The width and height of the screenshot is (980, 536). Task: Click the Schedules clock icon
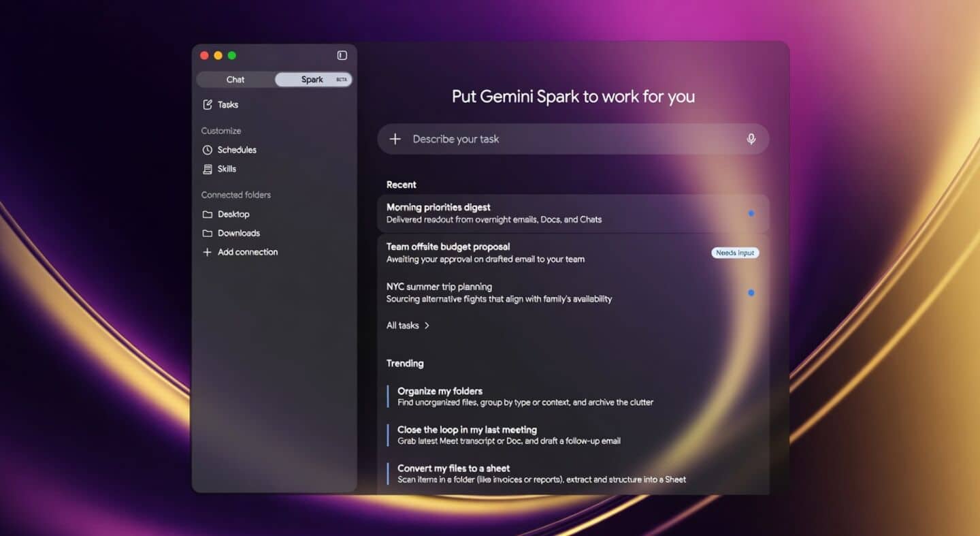pyautogui.click(x=208, y=150)
